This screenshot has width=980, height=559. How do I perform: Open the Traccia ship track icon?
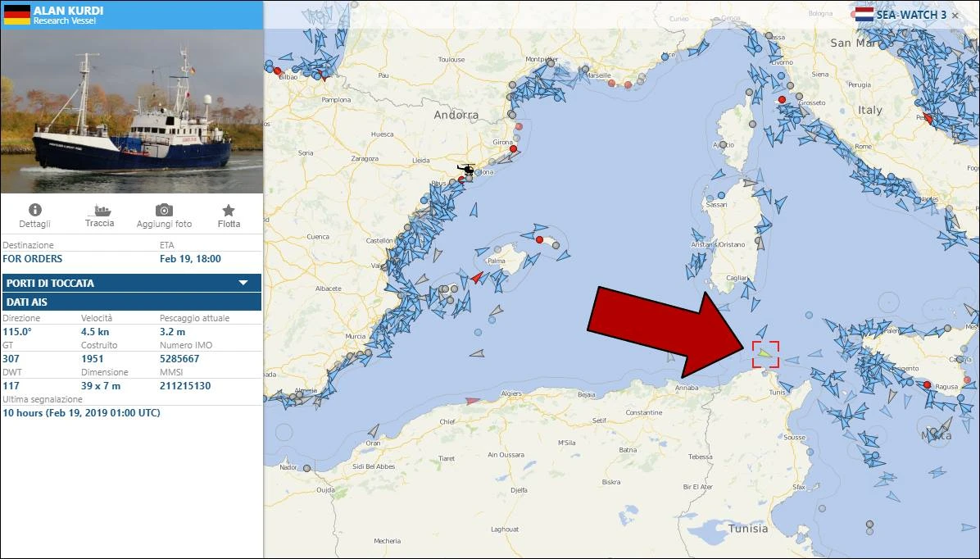(99, 210)
